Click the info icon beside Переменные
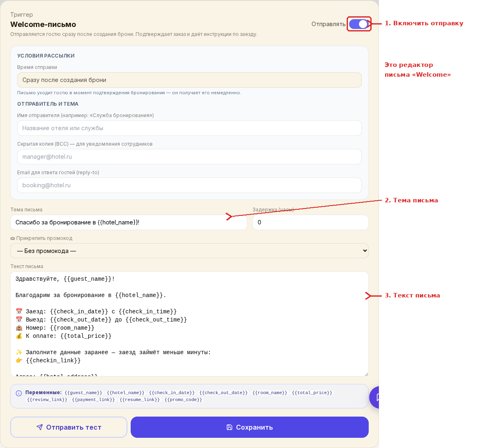This screenshot has height=448, width=481. coord(19,393)
